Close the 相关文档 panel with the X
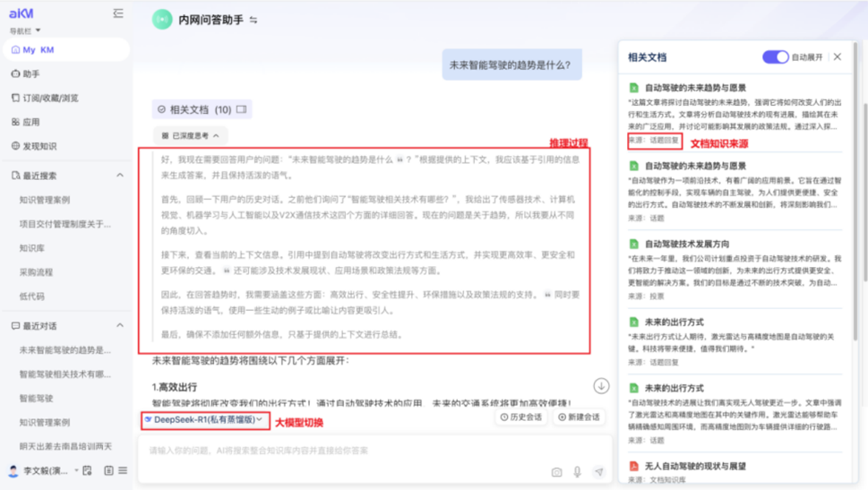868x490 pixels. pyautogui.click(x=838, y=56)
